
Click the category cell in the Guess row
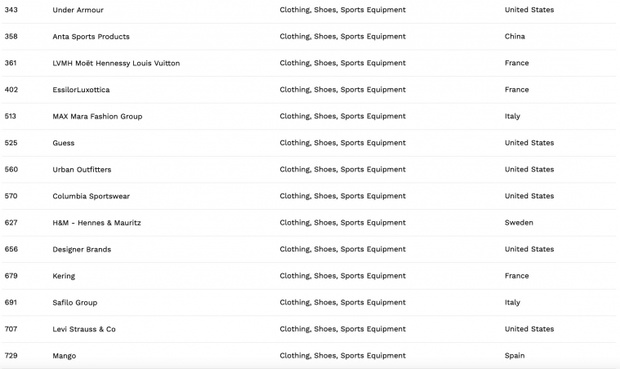[x=342, y=143]
